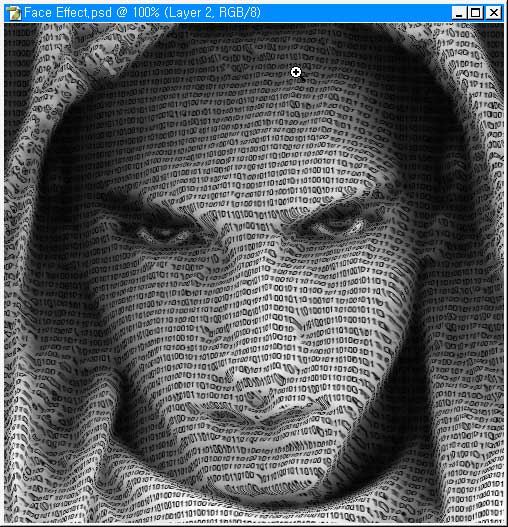The width and height of the screenshot is (508, 527).
Task: Click the Face Effect.psd title bar text
Action: click(142, 13)
